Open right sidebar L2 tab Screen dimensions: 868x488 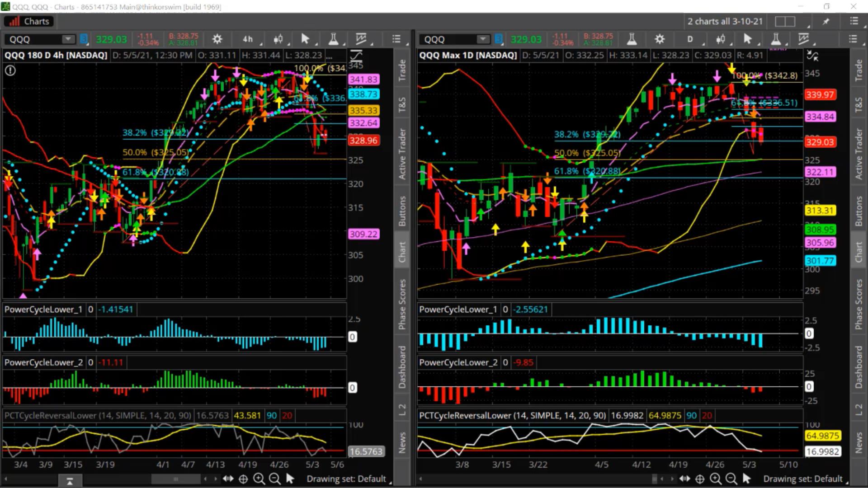pyautogui.click(x=859, y=410)
